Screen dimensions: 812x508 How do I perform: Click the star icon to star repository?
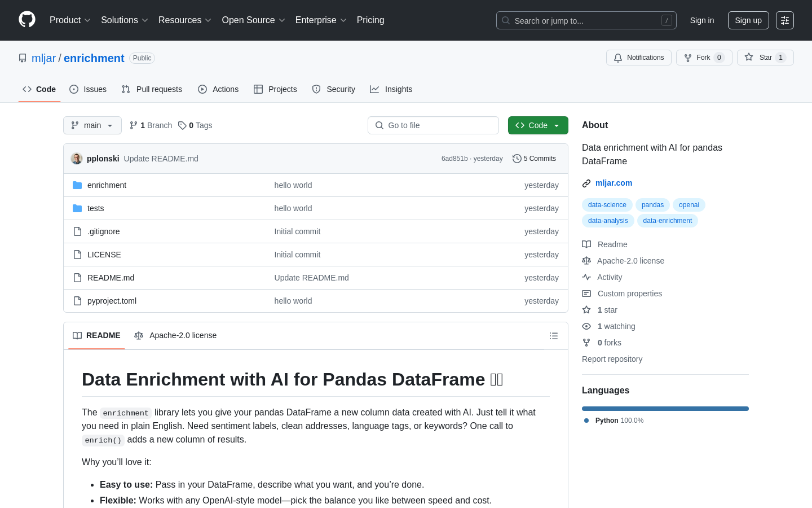[x=749, y=57]
